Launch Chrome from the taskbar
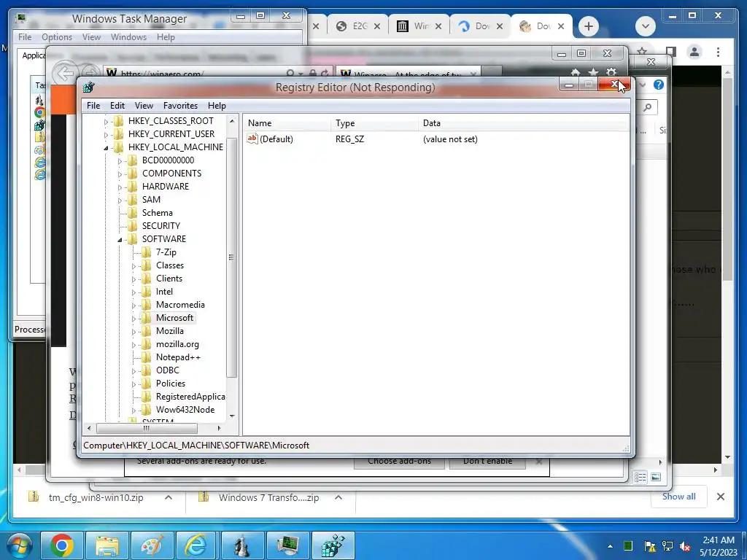747x560 pixels. 61,545
